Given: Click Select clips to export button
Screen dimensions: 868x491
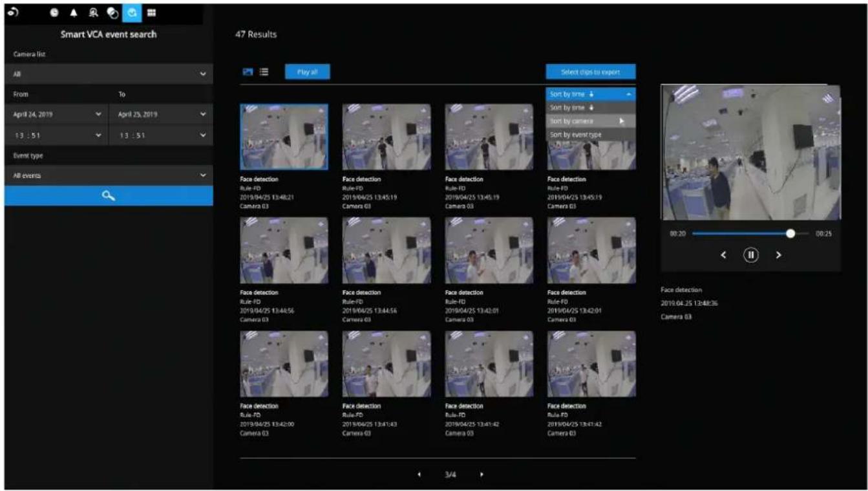Looking at the screenshot, I should point(591,72).
